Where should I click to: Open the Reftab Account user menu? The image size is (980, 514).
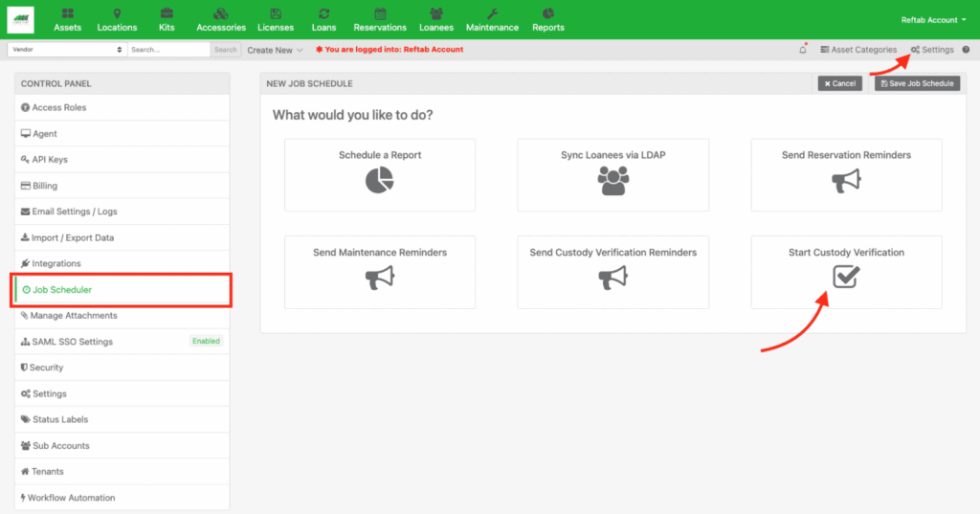(x=933, y=19)
